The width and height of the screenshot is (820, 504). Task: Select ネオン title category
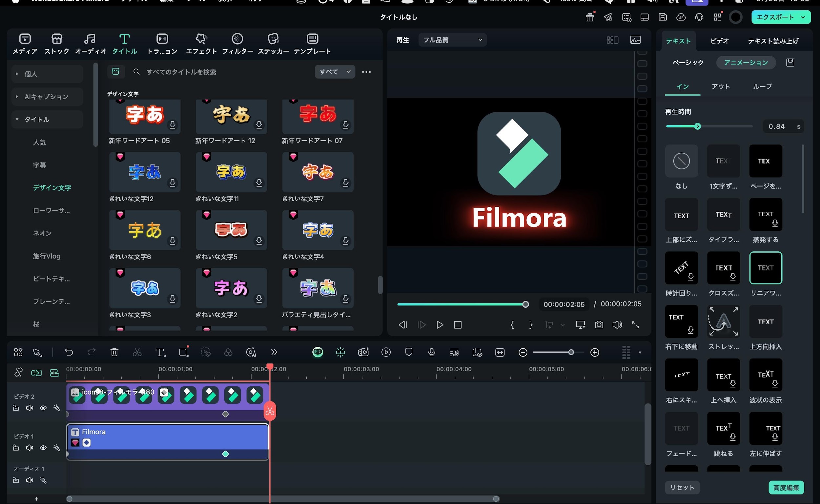tap(42, 233)
